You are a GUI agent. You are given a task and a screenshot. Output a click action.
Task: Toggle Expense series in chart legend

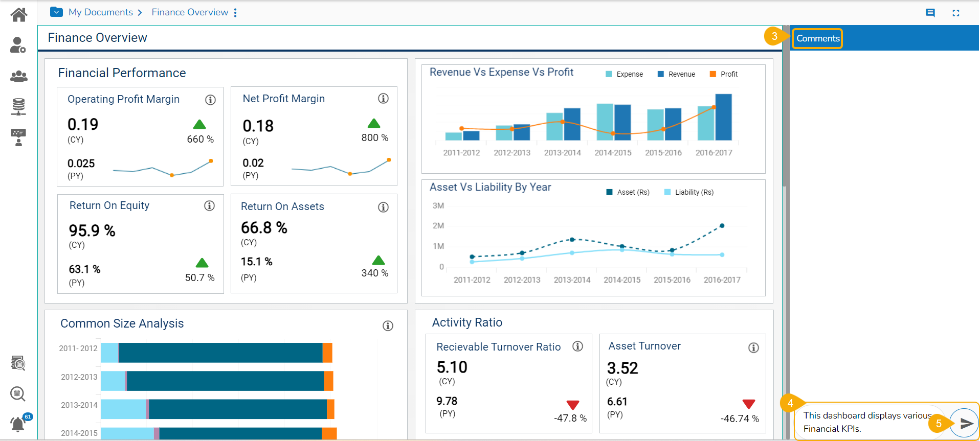pyautogui.click(x=624, y=74)
